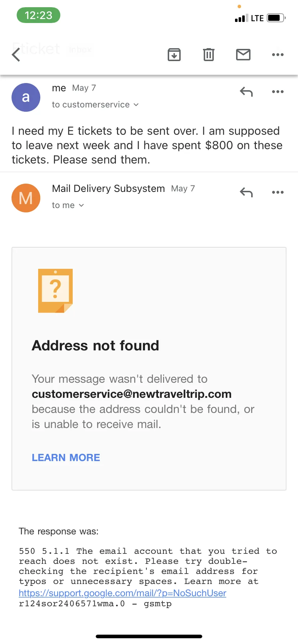Image resolution: width=298 pixels, height=644 pixels.
Task: Tap the Mail Delivery Subsystem sender name
Action: [x=108, y=188]
